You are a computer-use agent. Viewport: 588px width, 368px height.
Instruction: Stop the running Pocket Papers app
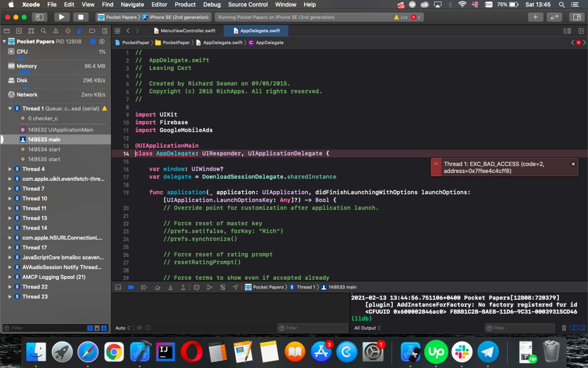[81, 17]
